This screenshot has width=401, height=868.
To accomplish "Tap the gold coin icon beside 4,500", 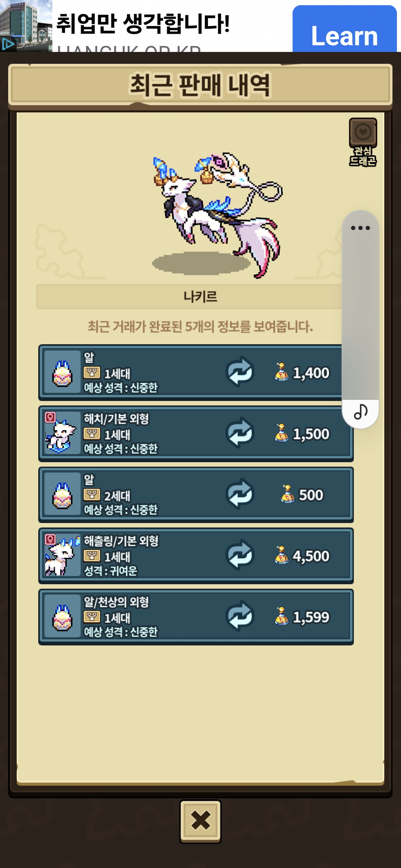I will click(x=282, y=555).
